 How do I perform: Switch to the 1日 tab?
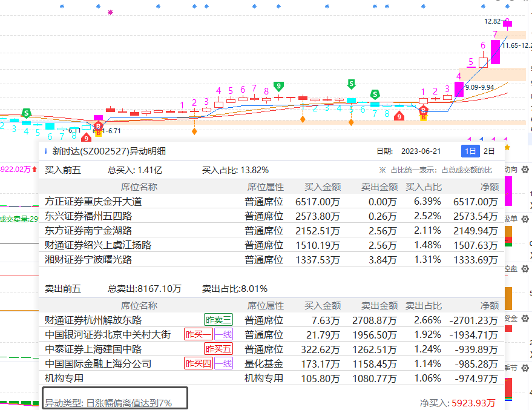pyautogui.click(x=470, y=151)
